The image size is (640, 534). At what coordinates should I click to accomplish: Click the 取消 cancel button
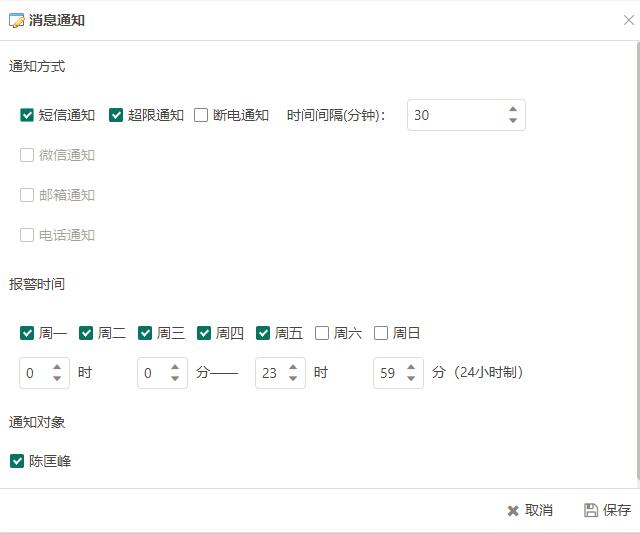(x=529, y=510)
